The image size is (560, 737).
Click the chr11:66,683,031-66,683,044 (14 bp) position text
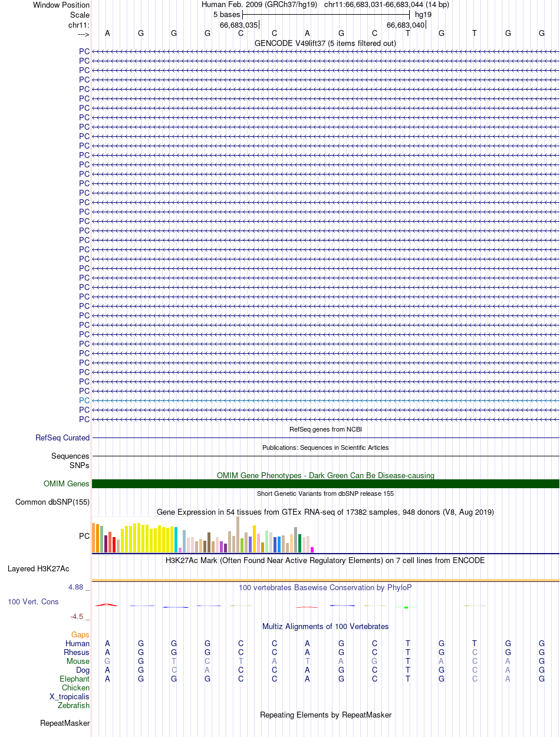coord(387,4)
